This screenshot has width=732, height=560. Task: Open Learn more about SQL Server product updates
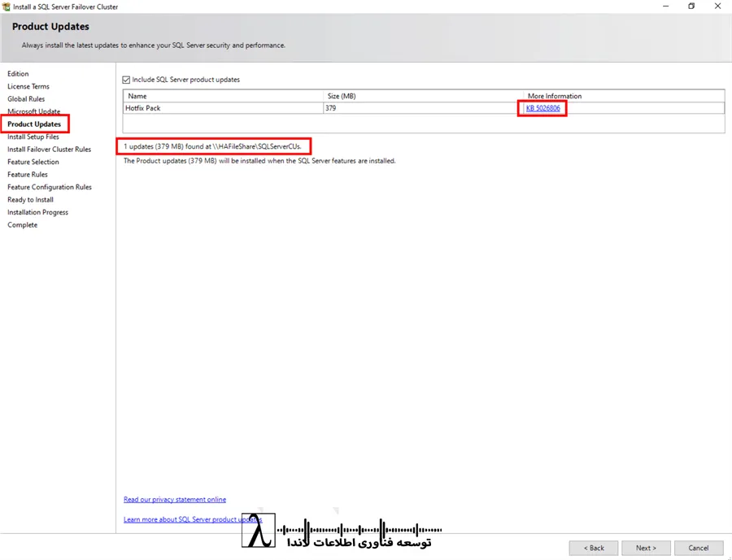pyautogui.click(x=193, y=519)
